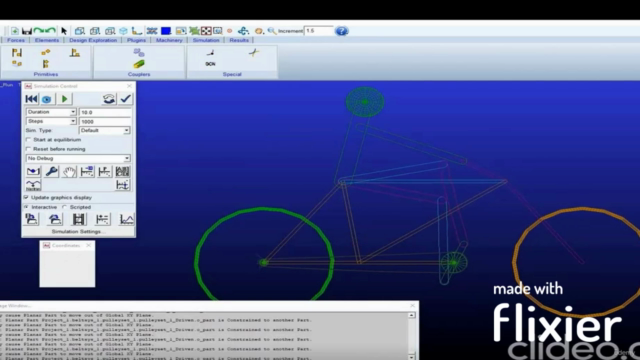Image resolution: width=640 pixels, height=360 pixels.
Task: Click the icon right of the hand icon
Action: tap(87, 171)
